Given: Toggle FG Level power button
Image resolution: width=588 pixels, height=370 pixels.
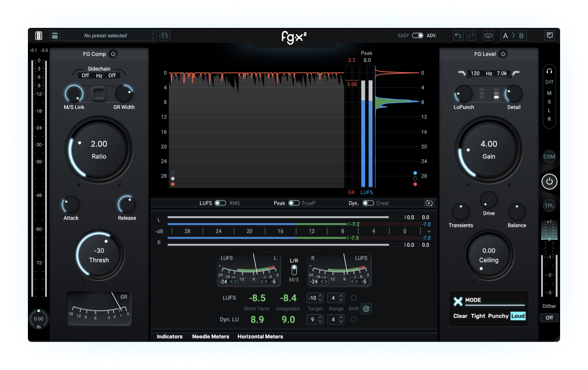Looking at the screenshot, I should click(503, 54).
